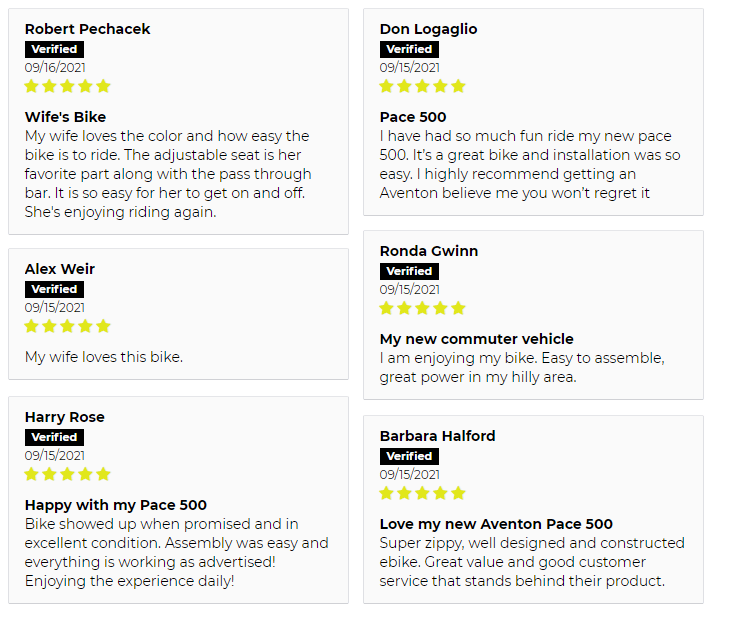Click the Verified badge under Don Logaglio

pyautogui.click(x=409, y=49)
